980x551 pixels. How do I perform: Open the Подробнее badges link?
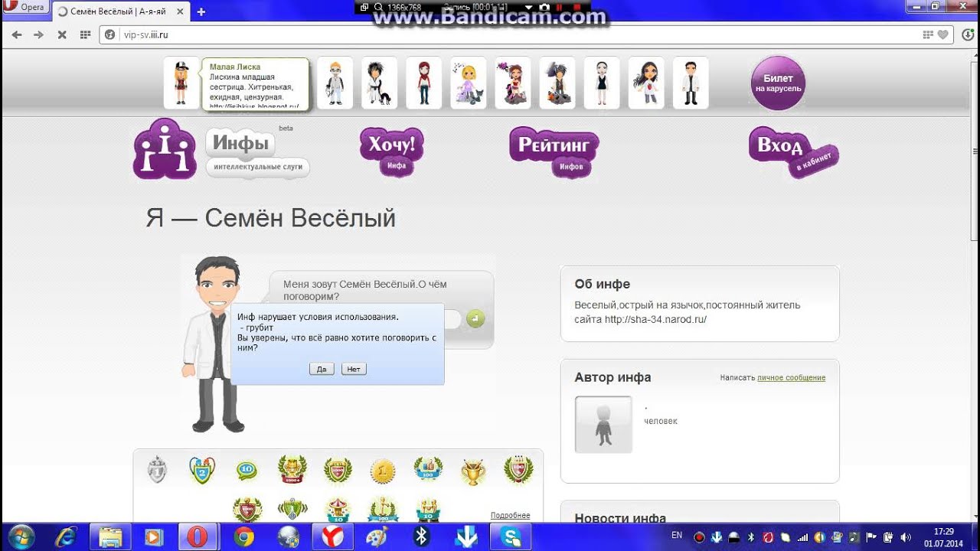[510, 515]
